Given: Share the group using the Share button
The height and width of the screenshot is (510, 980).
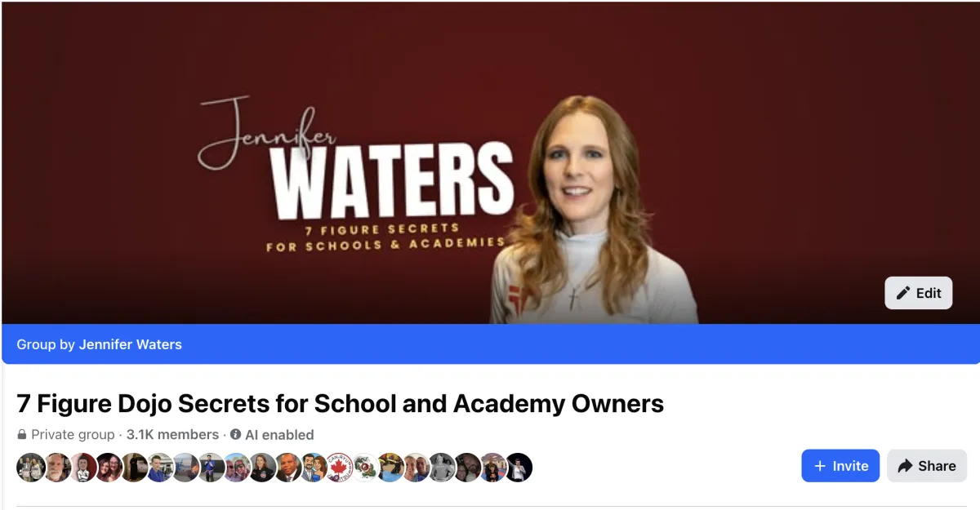Looking at the screenshot, I should [927, 466].
